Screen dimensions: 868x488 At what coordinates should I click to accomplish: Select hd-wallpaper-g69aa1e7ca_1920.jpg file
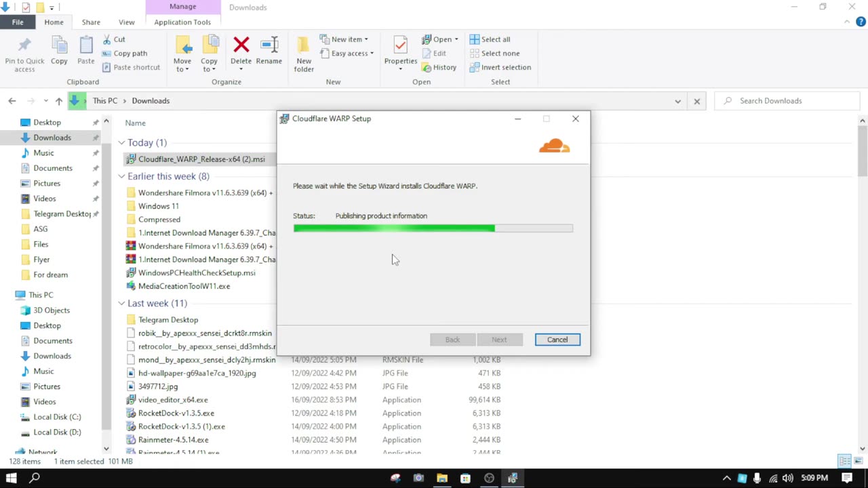[197, 373]
